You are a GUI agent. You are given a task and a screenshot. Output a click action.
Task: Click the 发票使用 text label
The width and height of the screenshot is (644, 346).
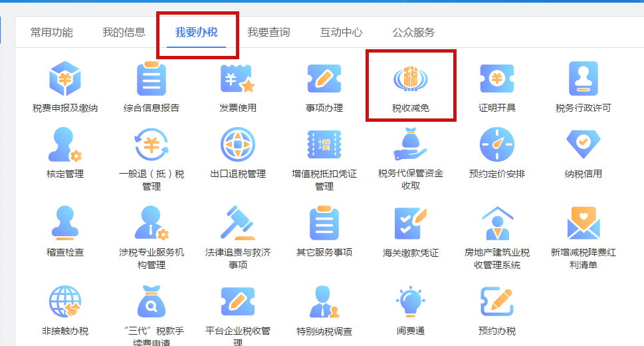click(238, 108)
